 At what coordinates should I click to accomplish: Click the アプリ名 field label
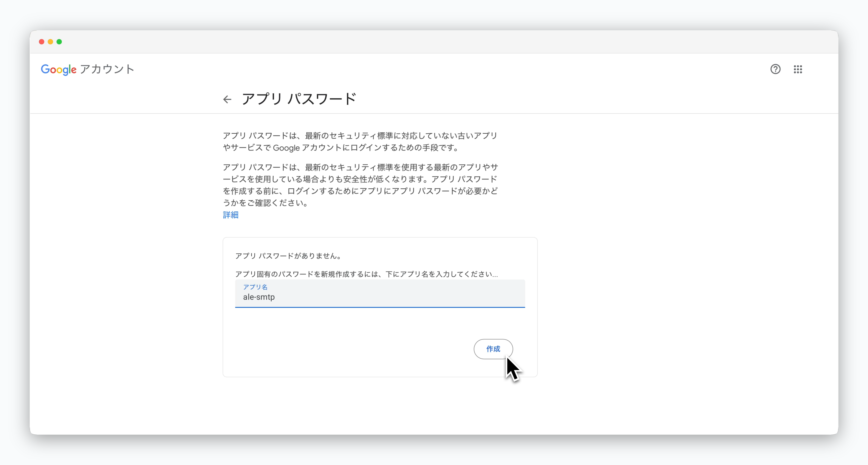[255, 287]
